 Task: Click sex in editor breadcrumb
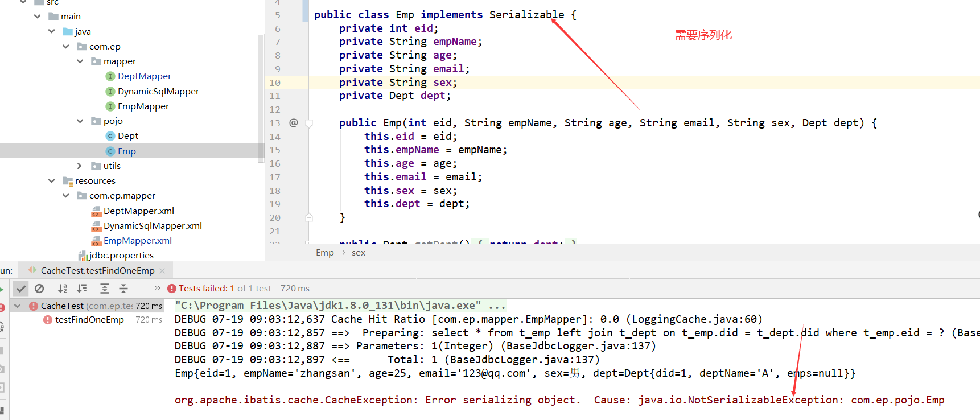(x=359, y=253)
